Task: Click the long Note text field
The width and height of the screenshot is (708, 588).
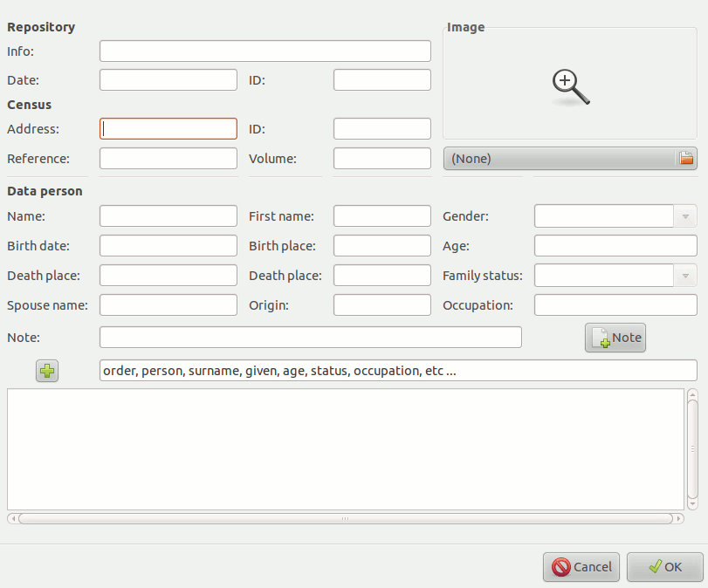Action: pyautogui.click(x=311, y=337)
